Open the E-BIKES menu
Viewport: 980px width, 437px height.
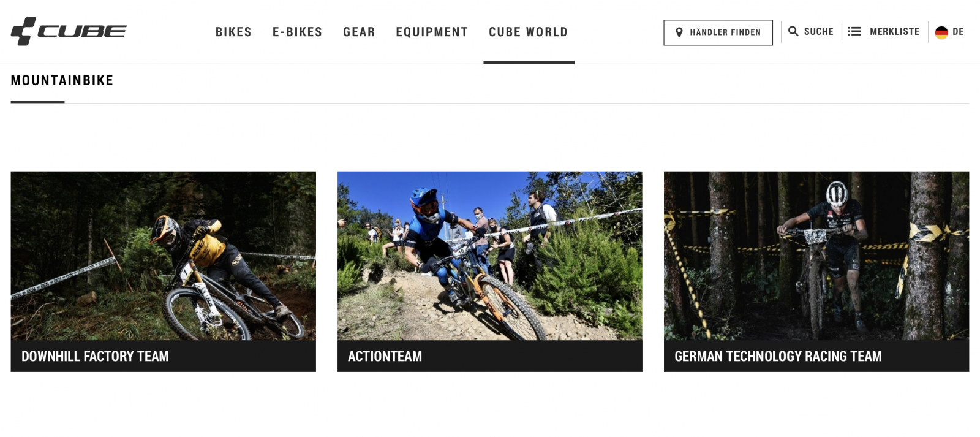point(297,32)
